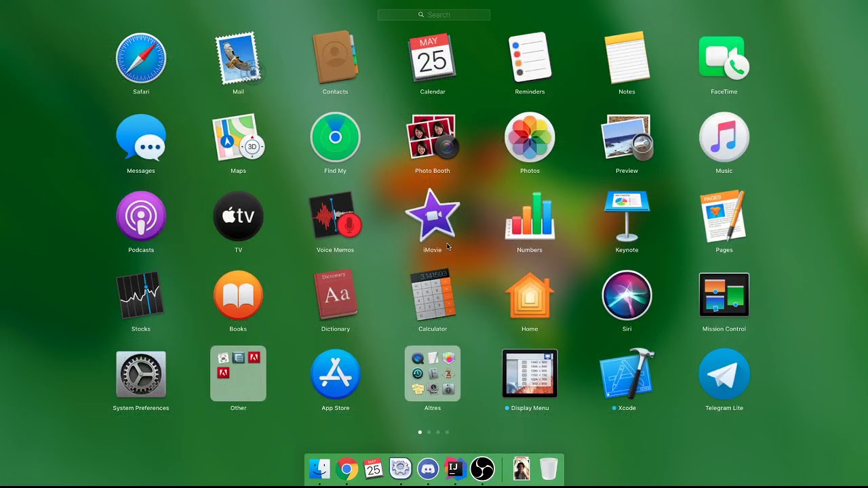Jump to the third Launchpad page dot
The height and width of the screenshot is (488, 868).
(x=438, y=432)
